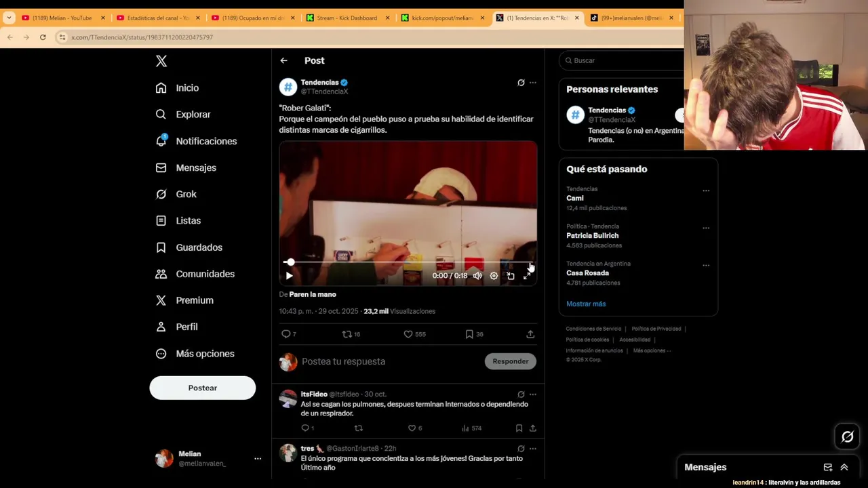Click the Grok icon on the Tendencias post

click(x=521, y=83)
